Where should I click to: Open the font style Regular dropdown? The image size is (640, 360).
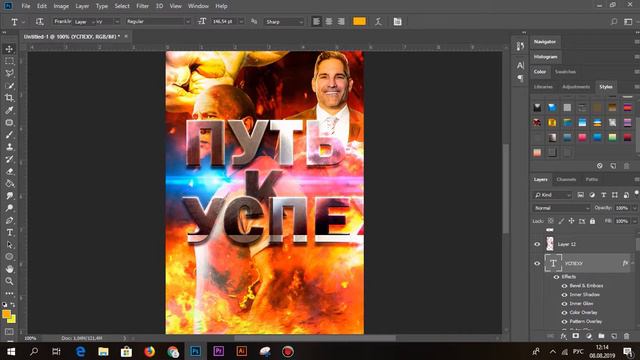click(158, 22)
